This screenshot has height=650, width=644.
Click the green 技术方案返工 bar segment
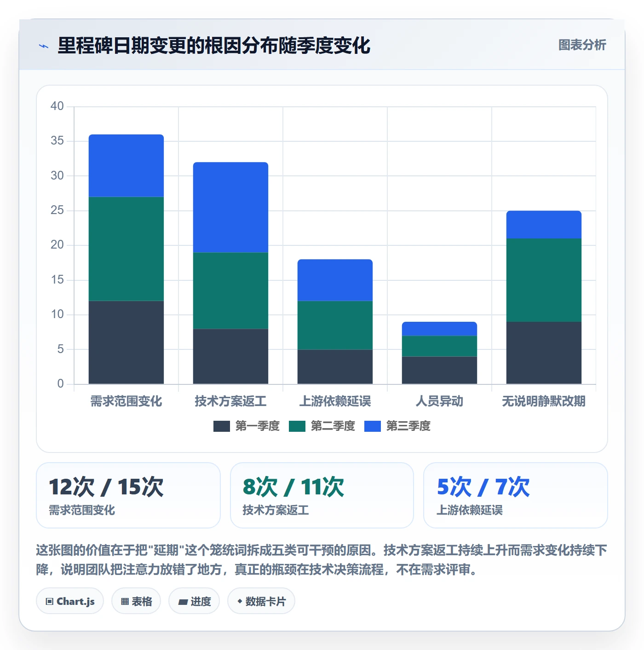230,290
